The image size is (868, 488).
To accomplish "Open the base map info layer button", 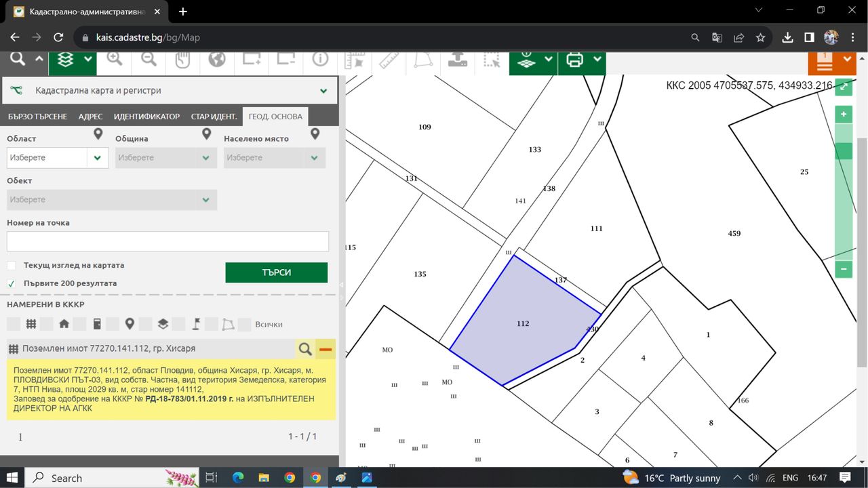I will [527, 60].
